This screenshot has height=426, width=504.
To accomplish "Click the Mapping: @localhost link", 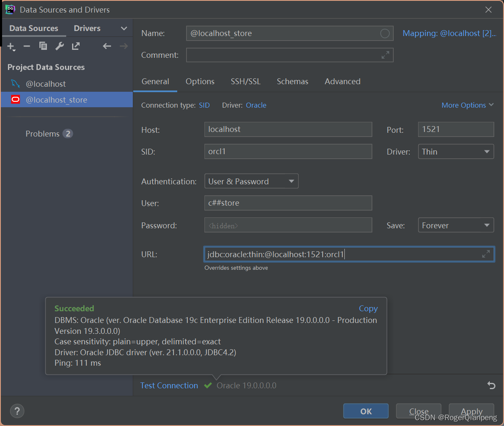I will [449, 34].
